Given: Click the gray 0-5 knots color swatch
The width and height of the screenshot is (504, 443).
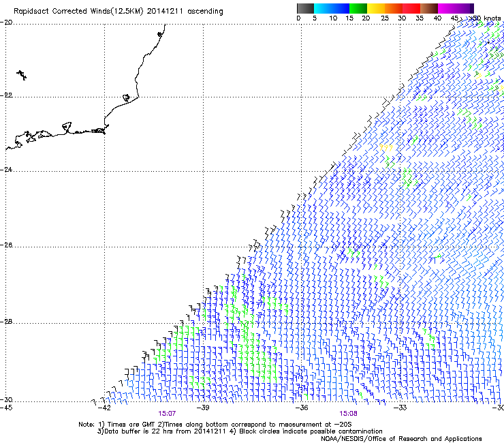Looking at the screenshot, I should pos(305,8).
